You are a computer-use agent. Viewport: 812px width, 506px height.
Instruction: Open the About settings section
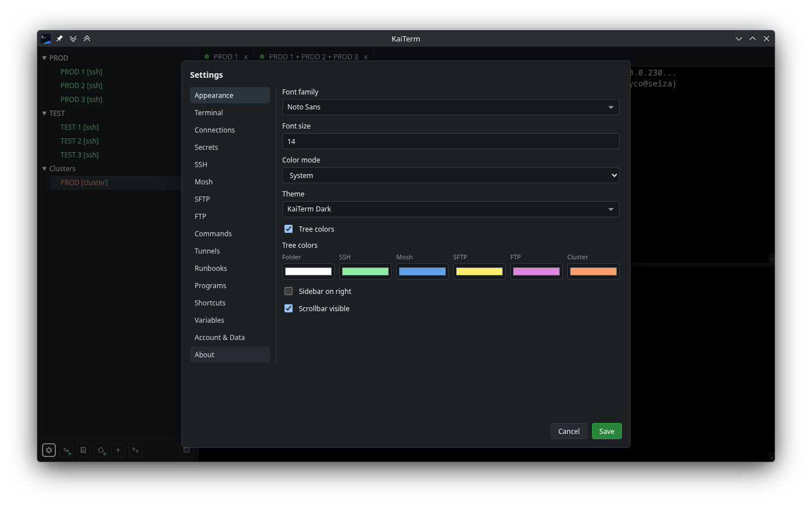coord(230,354)
